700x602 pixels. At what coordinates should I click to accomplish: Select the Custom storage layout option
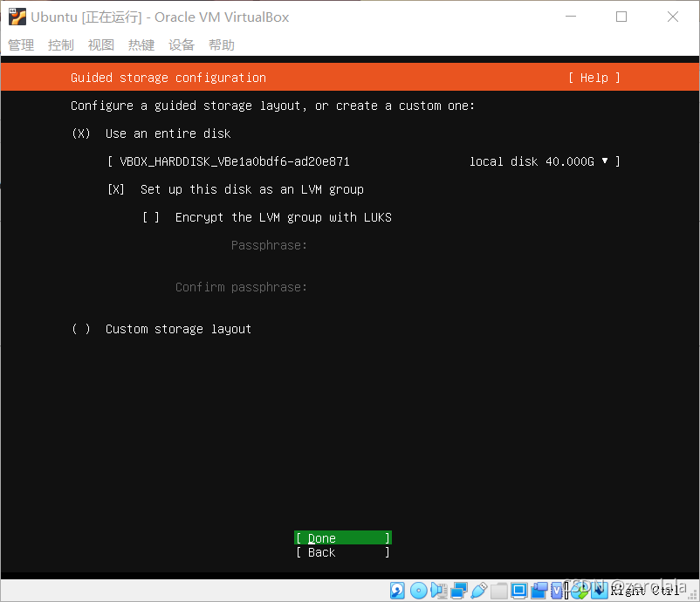tap(161, 329)
